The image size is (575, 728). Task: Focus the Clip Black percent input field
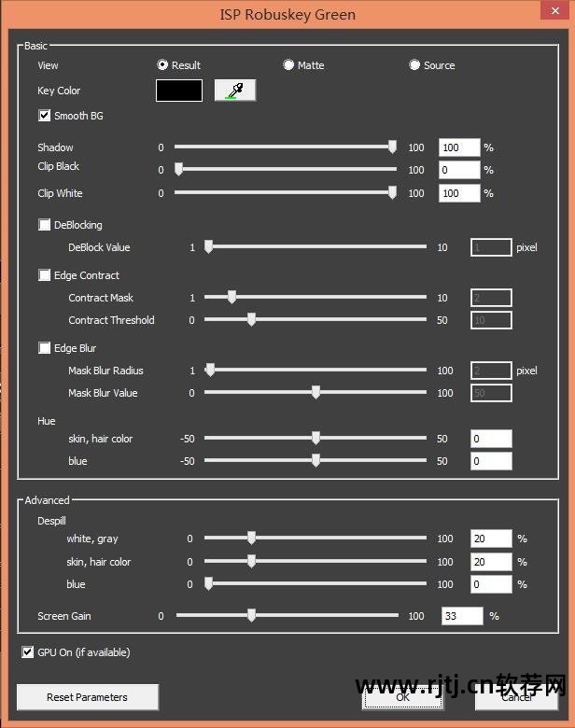tap(459, 170)
